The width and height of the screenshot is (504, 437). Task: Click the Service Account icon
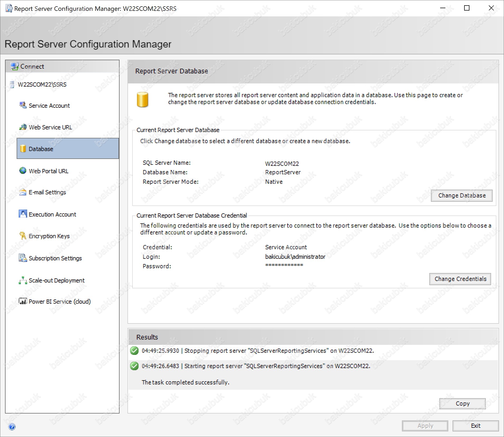coord(23,105)
